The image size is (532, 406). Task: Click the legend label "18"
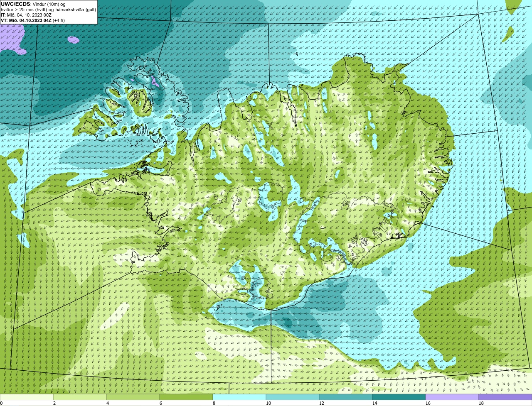pyautogui.click(x=481, y=403)
